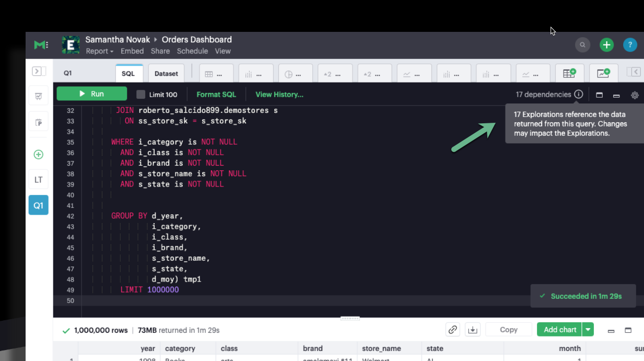Click the Add chart button
Viewport: 644px width, 361px height.
click(x=560, y=330)
